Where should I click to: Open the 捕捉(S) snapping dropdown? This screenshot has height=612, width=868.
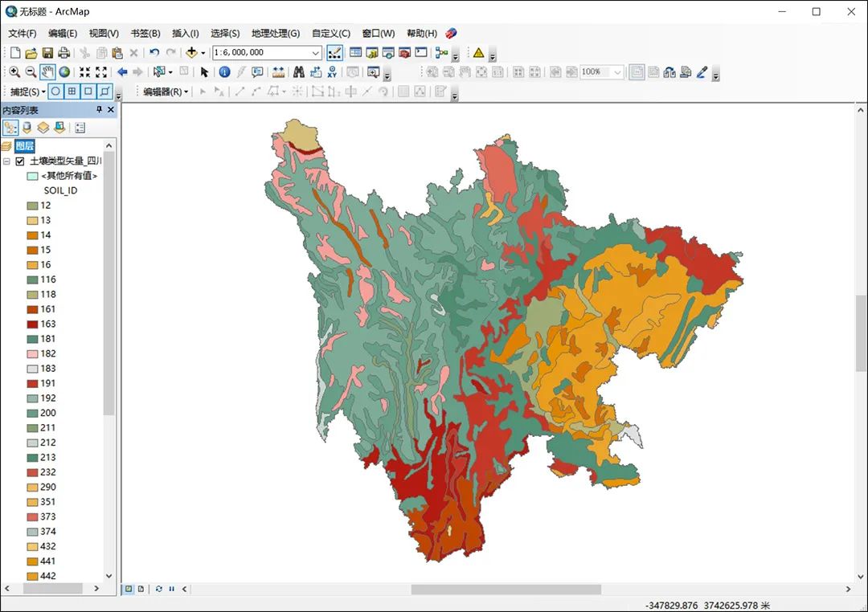tap(28, 92)
